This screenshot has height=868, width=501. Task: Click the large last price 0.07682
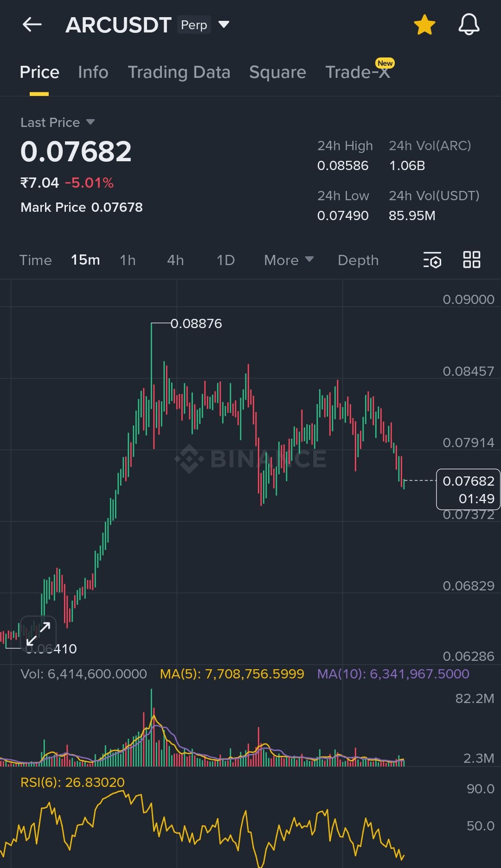[x=76, y=152]
